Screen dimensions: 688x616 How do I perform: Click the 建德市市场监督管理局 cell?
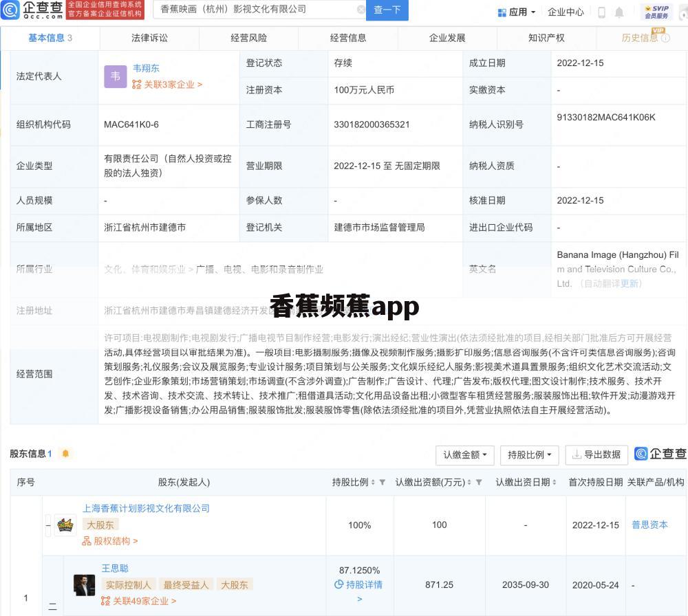tap(379, 228)
